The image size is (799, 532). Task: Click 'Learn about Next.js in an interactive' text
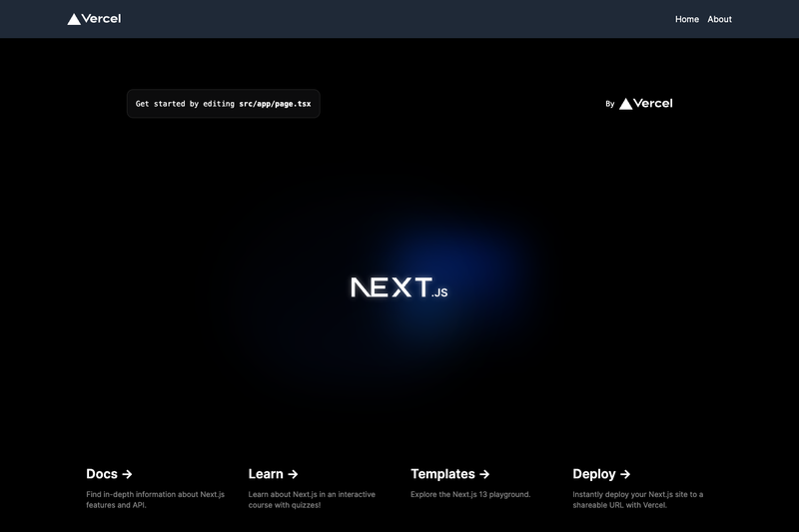pos(312,494)
